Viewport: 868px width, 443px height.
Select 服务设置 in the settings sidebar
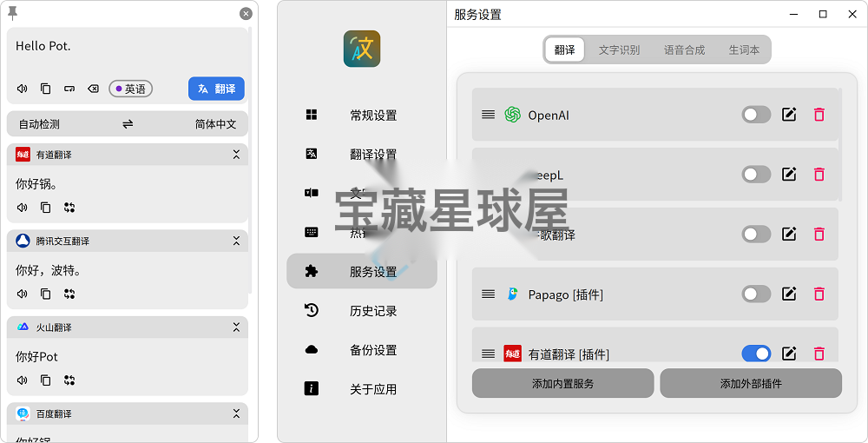pyautogui.click(x=362, y=271)
